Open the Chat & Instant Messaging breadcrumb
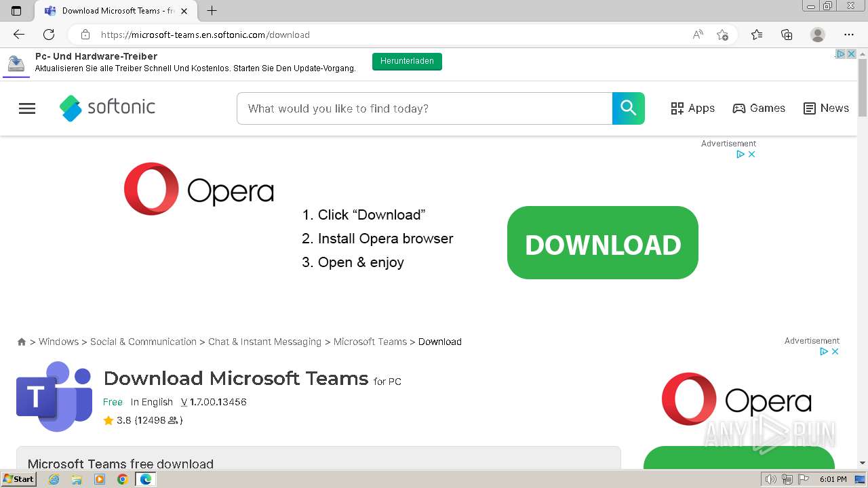 coord(264,342)
